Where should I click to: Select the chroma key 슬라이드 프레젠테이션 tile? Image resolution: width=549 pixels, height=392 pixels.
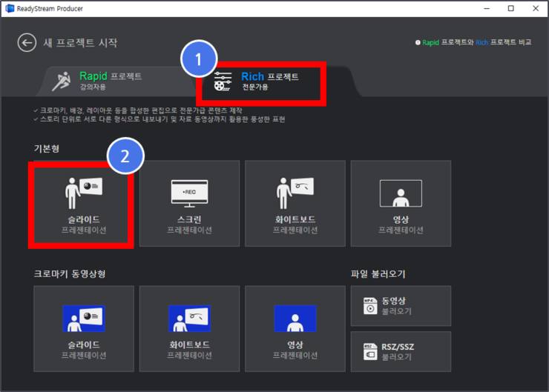pyautogui.click(x=84, y=329)
